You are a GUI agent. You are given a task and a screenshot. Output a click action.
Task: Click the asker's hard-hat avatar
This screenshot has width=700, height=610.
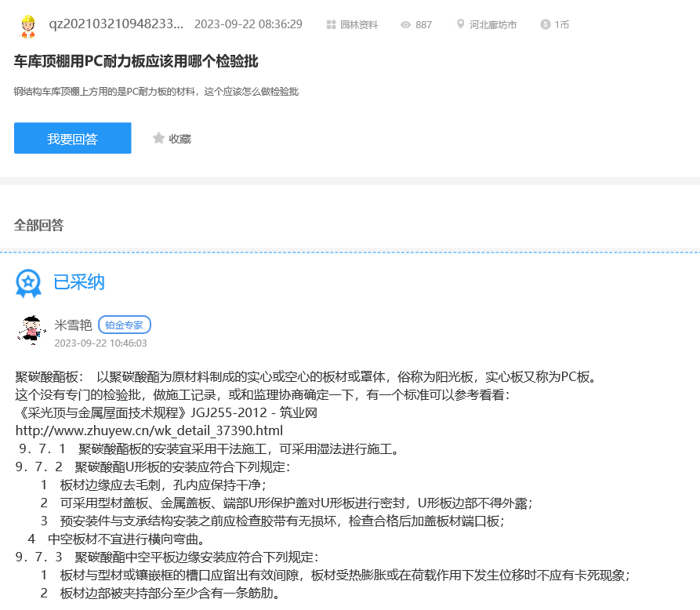27,25
